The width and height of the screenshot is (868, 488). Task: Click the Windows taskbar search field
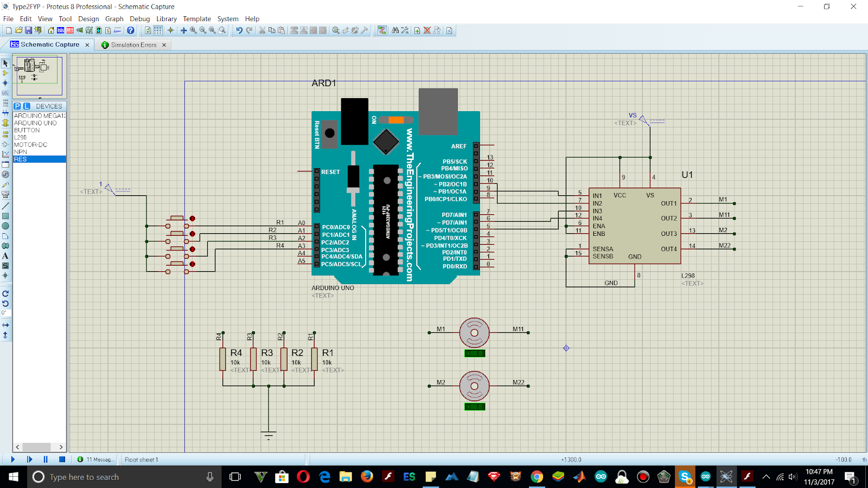pyautogui.click(x=108, y=477)
